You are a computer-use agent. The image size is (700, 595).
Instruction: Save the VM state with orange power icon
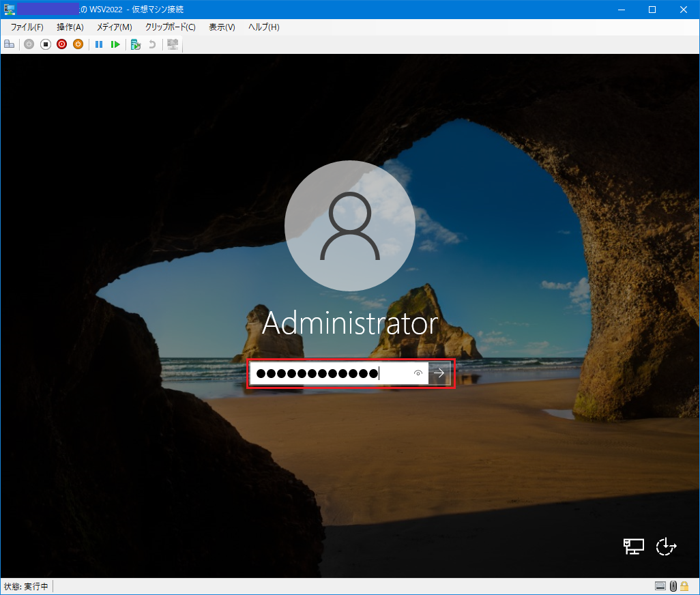(78, 44)
